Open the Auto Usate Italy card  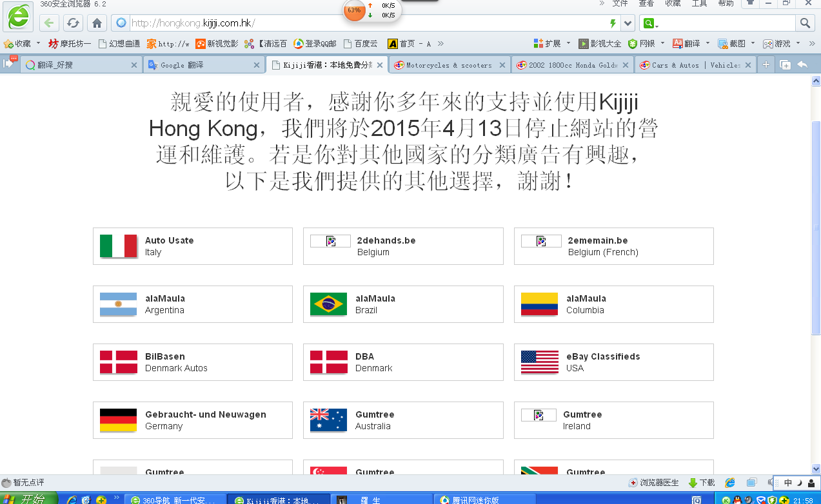click(193, 246)
